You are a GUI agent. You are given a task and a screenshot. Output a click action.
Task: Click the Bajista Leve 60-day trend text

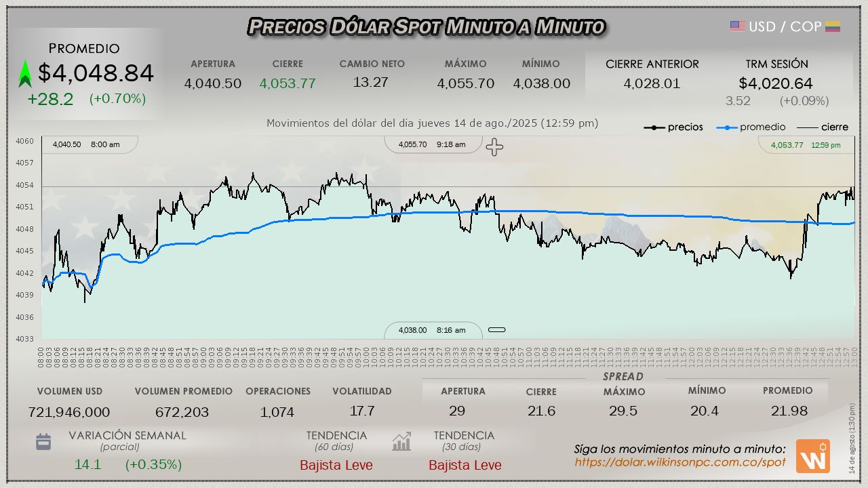pos(336,466)
